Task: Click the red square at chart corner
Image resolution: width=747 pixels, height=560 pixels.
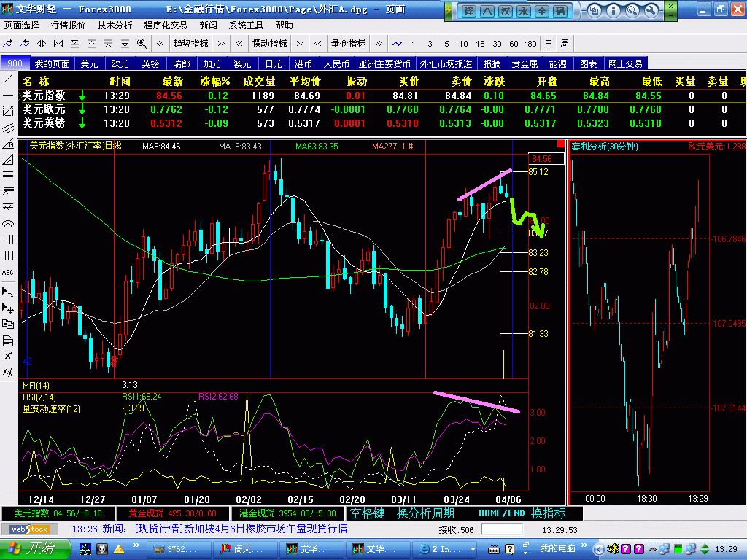Action: click(561, 144)
